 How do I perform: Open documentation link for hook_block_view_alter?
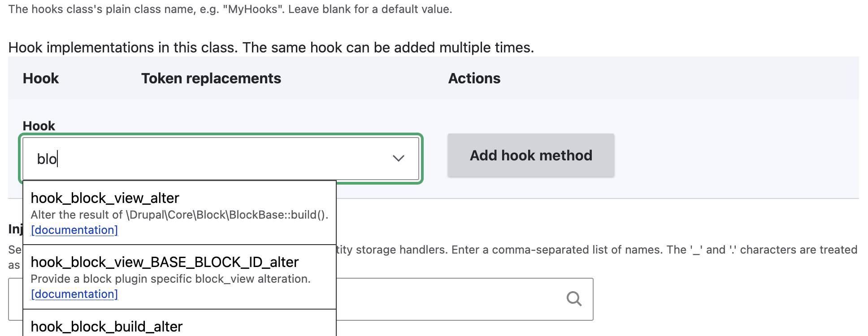74,230
